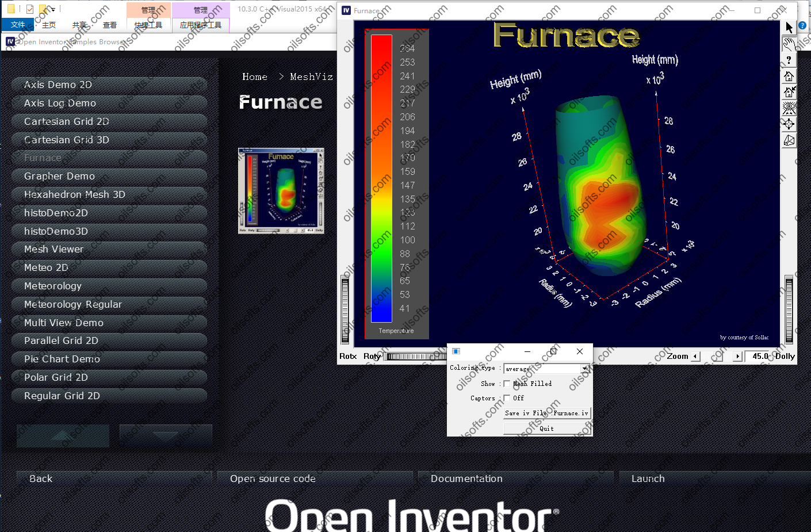Click the Zoom increase right arrow
Image resolution: width=811 pixels, height=532 pixels.
(738, 357)
